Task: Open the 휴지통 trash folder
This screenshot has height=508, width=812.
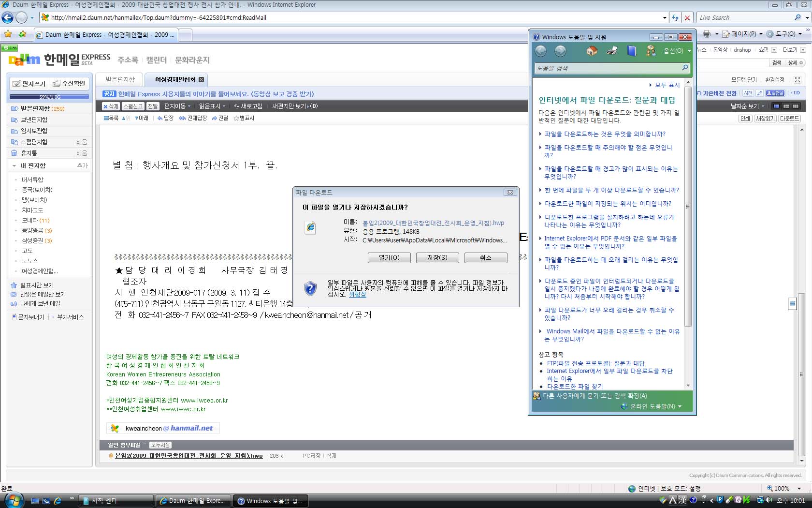Action: coord(29,153)
